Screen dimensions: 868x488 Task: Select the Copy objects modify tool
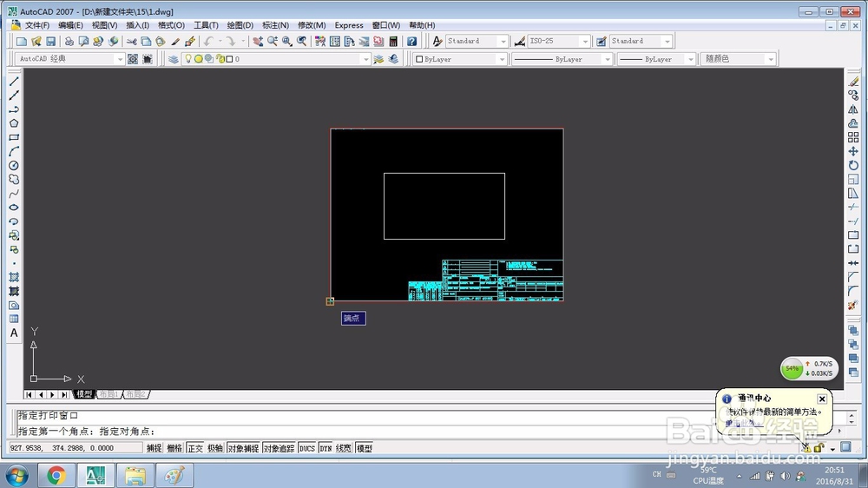pyautogui.click(x=853, y=96)
